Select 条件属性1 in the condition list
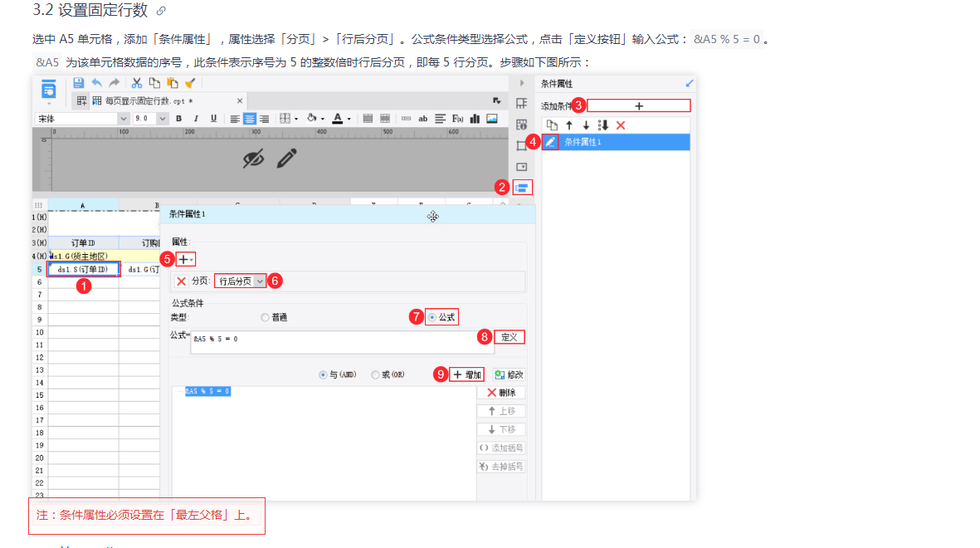This screenshot has width=980, height=548. [617, 142]
